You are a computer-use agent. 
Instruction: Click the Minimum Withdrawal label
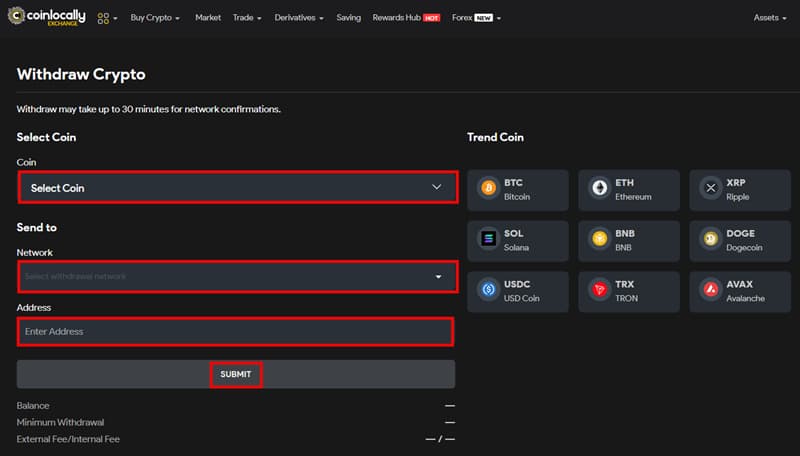(x=60, y=422)
